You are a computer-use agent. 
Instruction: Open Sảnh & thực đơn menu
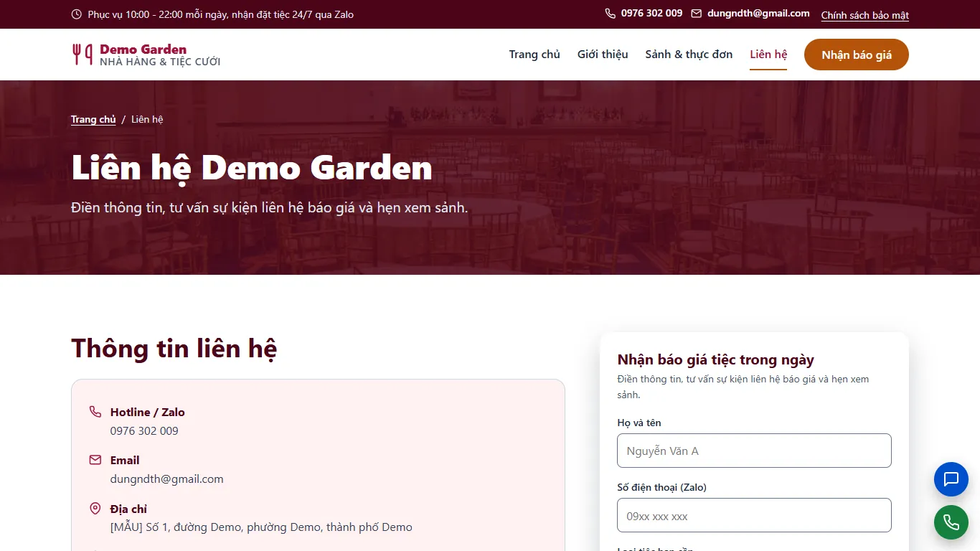tap(689, 55)
